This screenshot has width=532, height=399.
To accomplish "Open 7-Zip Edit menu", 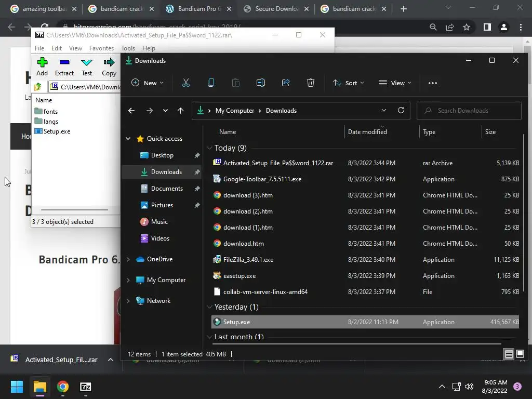I will [x=56, y=48].
